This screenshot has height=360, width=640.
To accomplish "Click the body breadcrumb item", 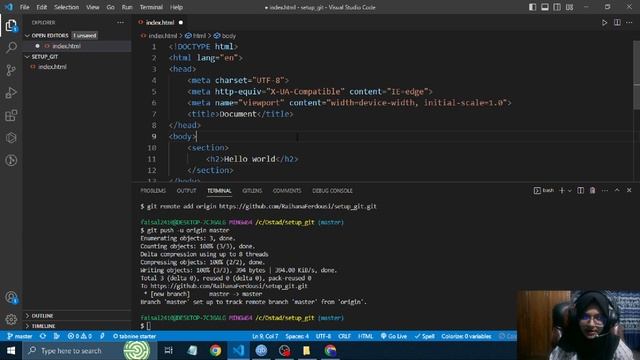I will click(225, 36).
